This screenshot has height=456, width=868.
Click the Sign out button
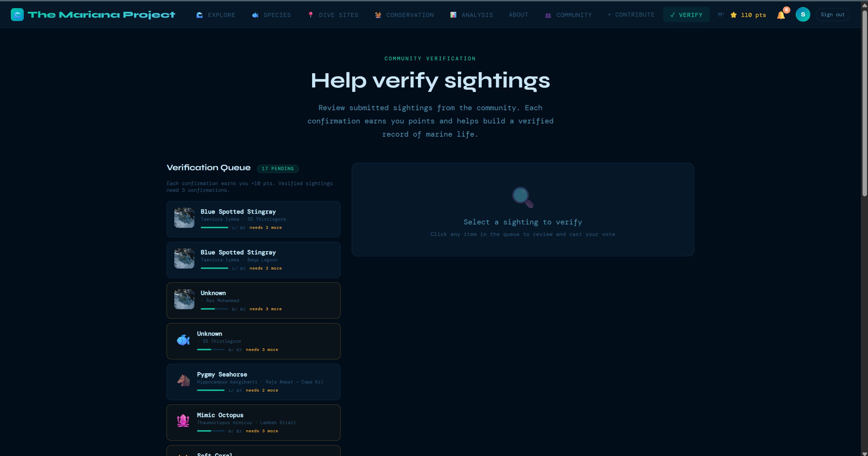832,15
